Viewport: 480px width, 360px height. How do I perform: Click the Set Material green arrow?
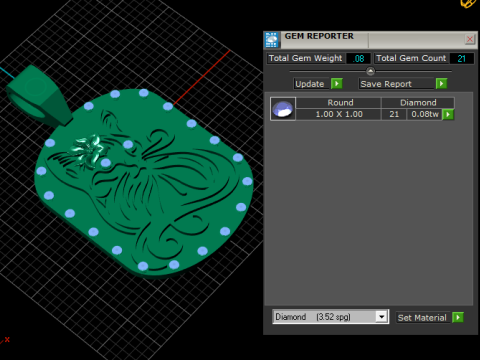click(458, 317)
